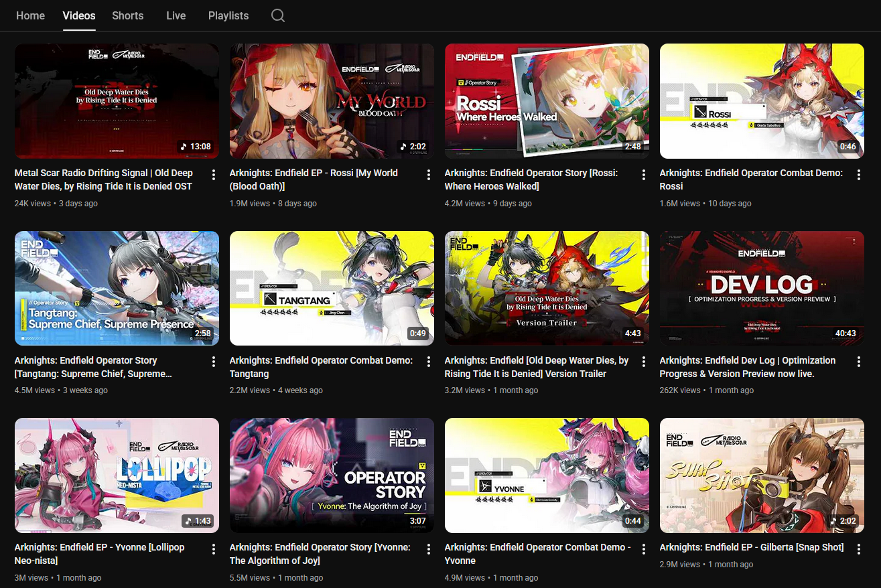Click the title EP - Yvonne [Lollipop Neo-nista]

point(99,554)
